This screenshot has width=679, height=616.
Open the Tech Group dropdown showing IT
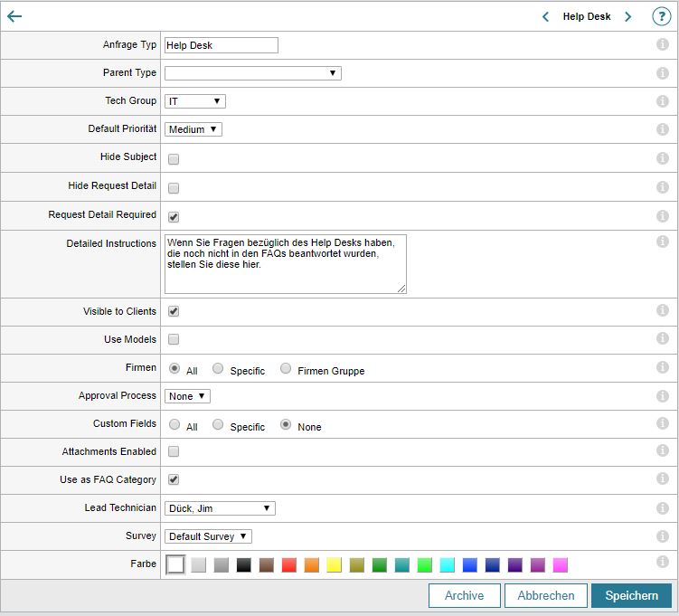tap(195, 101)
